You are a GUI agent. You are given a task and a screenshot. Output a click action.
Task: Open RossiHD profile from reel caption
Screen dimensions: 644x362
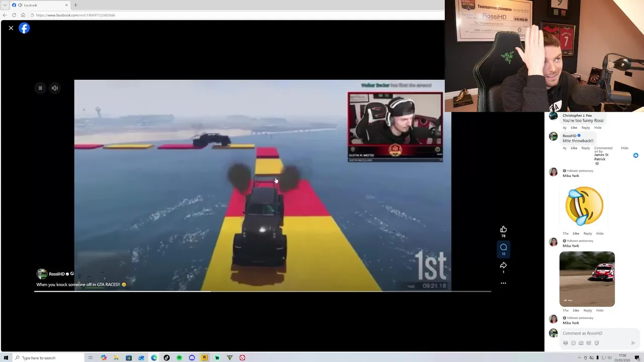(x=57, y=274)
